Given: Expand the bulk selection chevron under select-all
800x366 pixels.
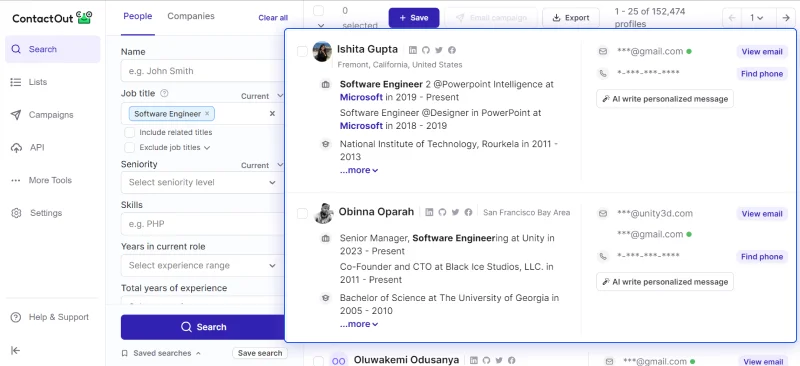Looking at the screenshot, I should (320, 25).
